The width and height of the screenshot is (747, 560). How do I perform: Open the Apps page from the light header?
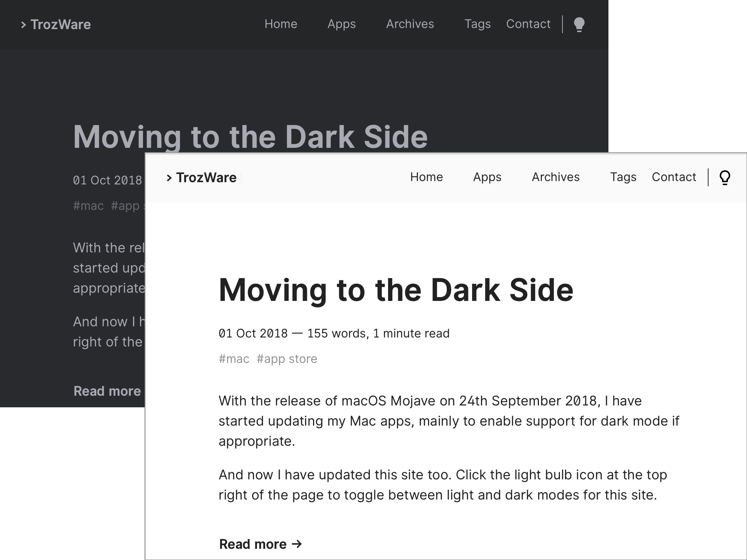tap(487, 177)
